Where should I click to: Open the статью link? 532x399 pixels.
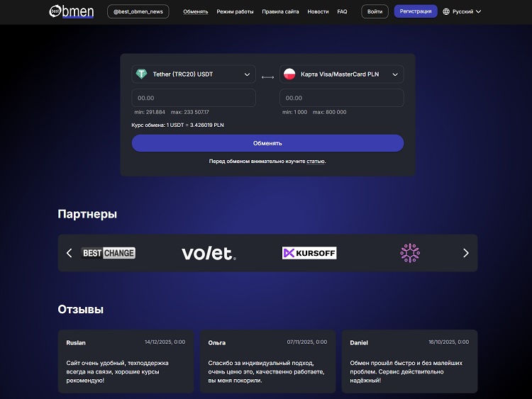point(316,162)
